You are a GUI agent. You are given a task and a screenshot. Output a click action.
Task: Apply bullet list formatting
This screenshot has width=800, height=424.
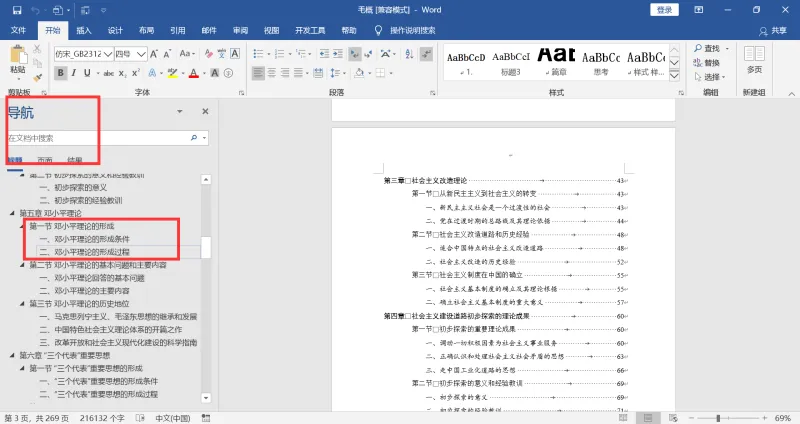[258, 54]
